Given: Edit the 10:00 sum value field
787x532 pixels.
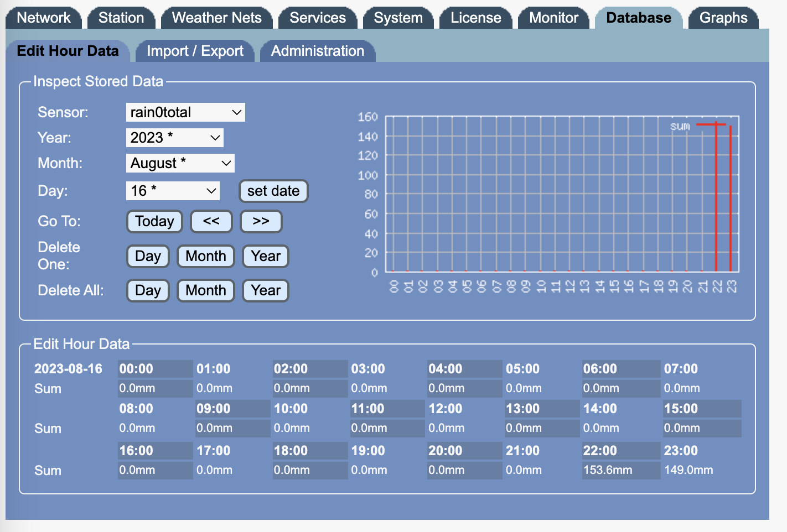Looking at the screenshot, I should click(x=310, y=428).
